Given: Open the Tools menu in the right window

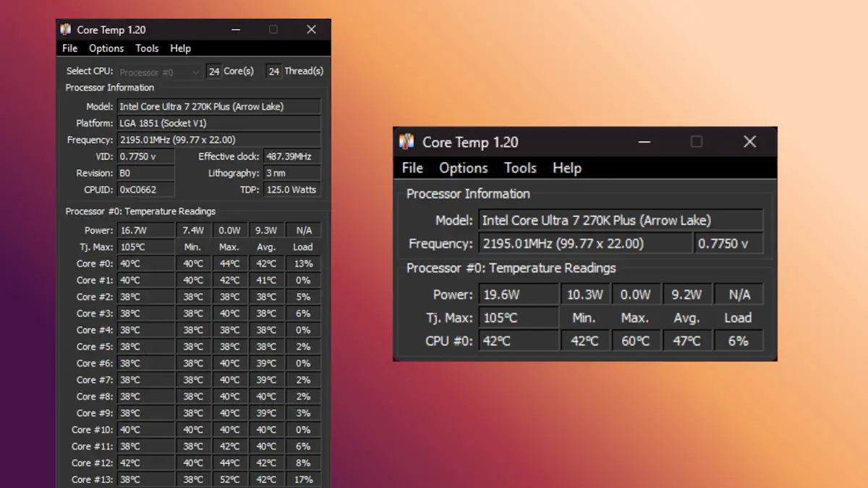Looking at the screenshot, I should pos(520,168).
